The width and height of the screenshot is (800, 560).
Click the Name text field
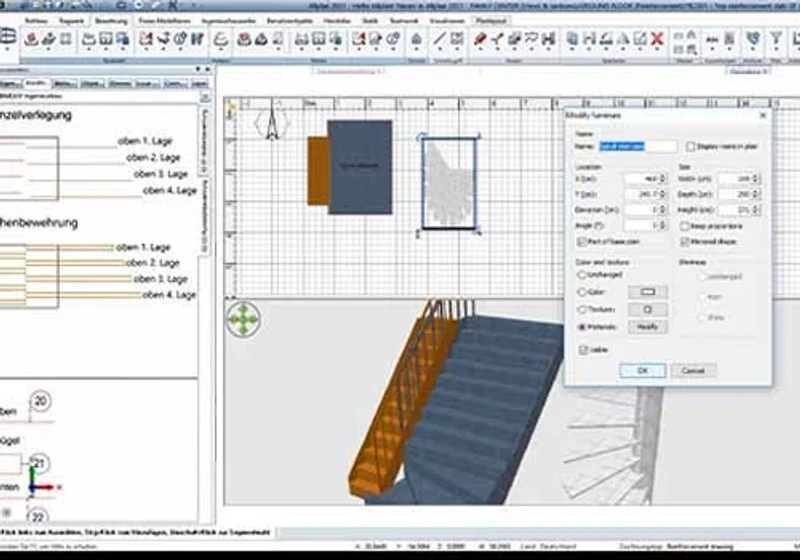point(638,147)
